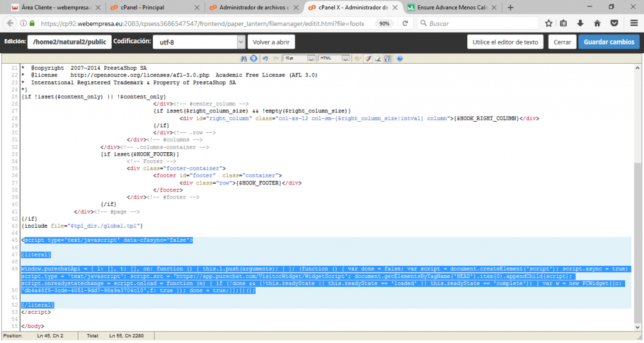The width and height of the screenshot is (644, 343).
Task: Toggle the spell-check 'ab' icon
Action: (358, 59)
